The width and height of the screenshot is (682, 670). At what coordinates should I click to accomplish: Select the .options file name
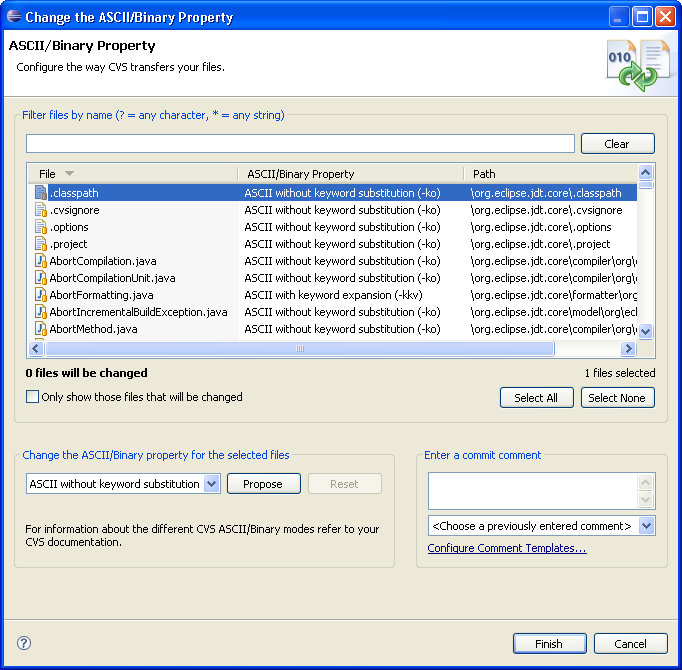[69, 227]
